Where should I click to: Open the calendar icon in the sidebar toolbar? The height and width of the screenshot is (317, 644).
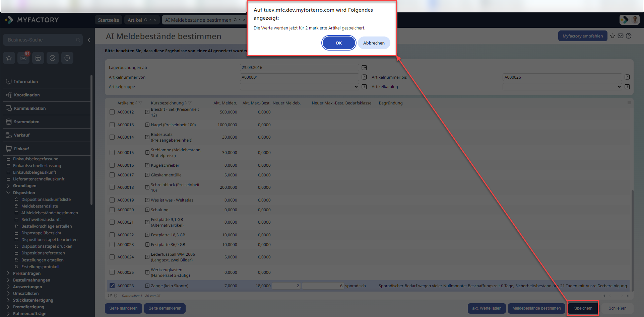[38, 58]
